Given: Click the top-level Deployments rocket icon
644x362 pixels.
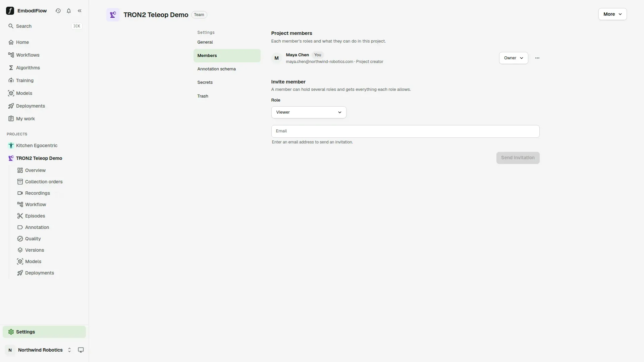Looking at the screenshot, I should pos(11,106).
